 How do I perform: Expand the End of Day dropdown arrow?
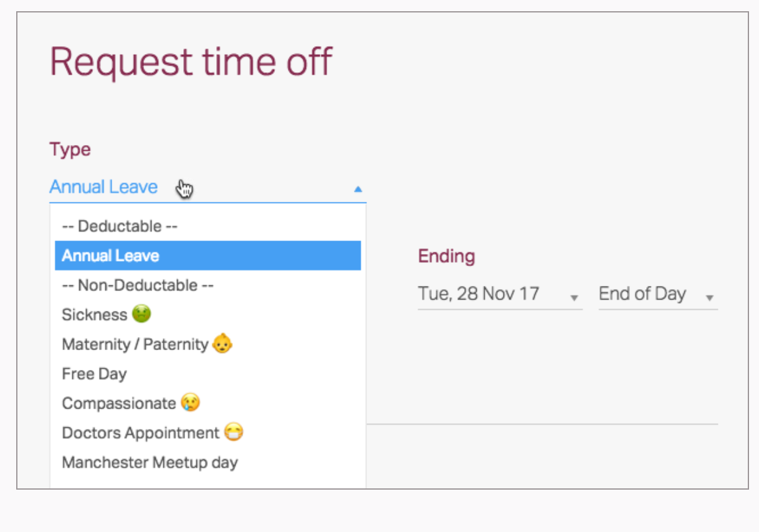tap(709, 298)
